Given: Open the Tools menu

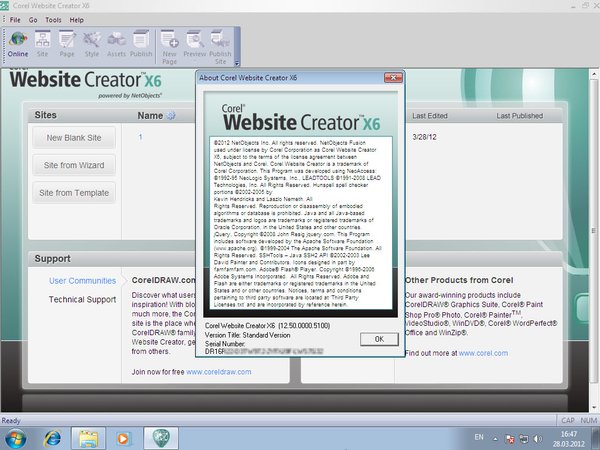Looking at the screenshot, I should (x=52, y=19).
